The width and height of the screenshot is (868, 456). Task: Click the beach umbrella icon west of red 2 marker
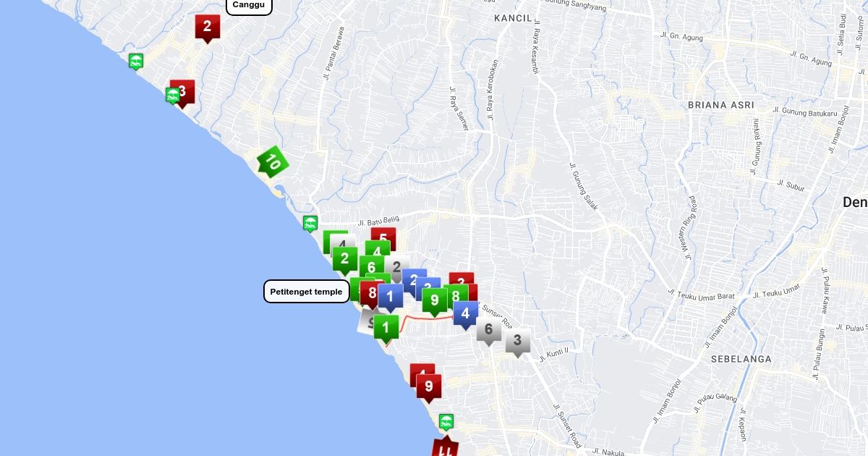pyautogui.click(x=135, y=62)
